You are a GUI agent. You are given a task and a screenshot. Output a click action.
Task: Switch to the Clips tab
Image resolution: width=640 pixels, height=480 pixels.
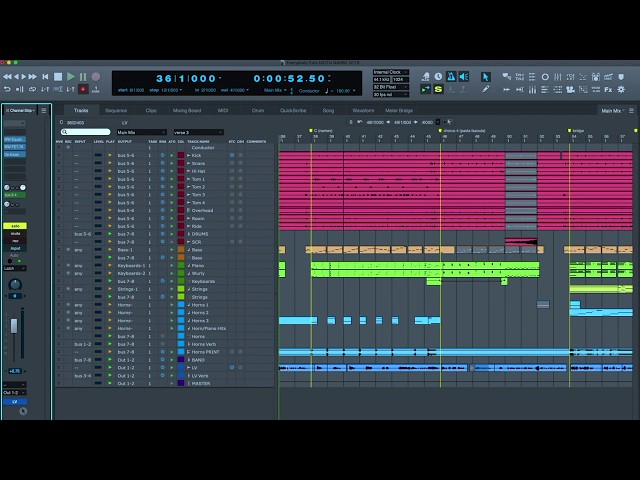pos(151,110)
